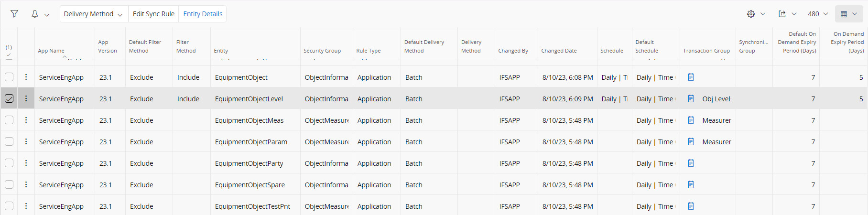Open the table view layout icon
This screenshot has height=215, width=868.
pos(844,14)
